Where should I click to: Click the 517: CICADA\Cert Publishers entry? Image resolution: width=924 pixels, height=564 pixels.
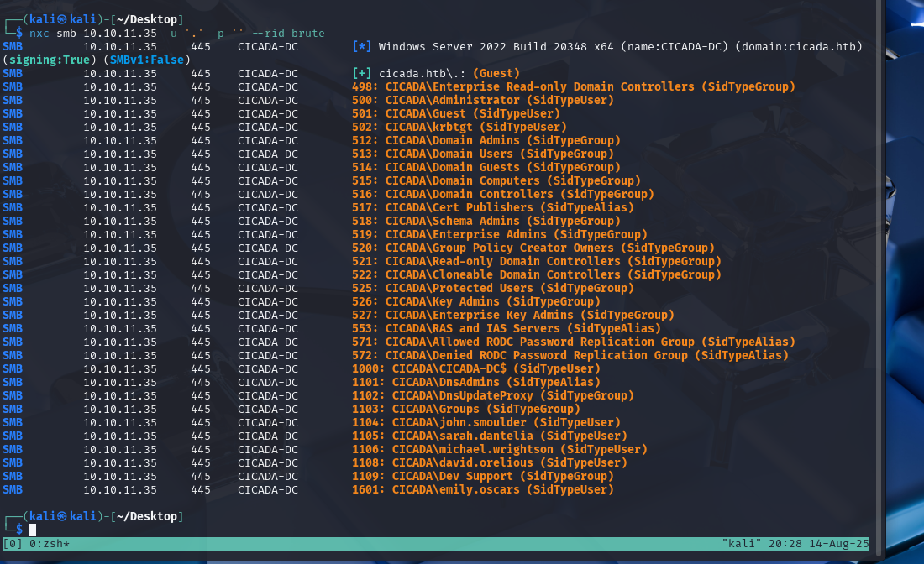pyautogui.click(x=492, y=208)
